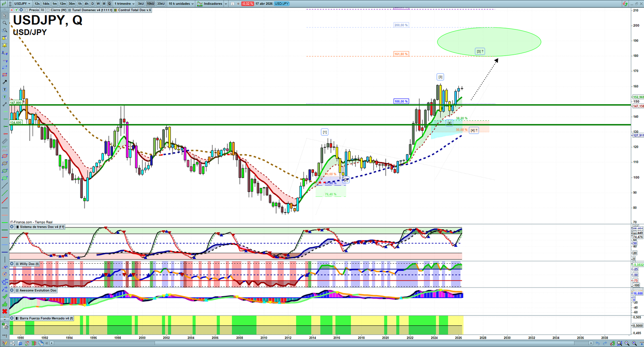
Task: Choose the red ellipse drawing tool
Action: (5, 156)
